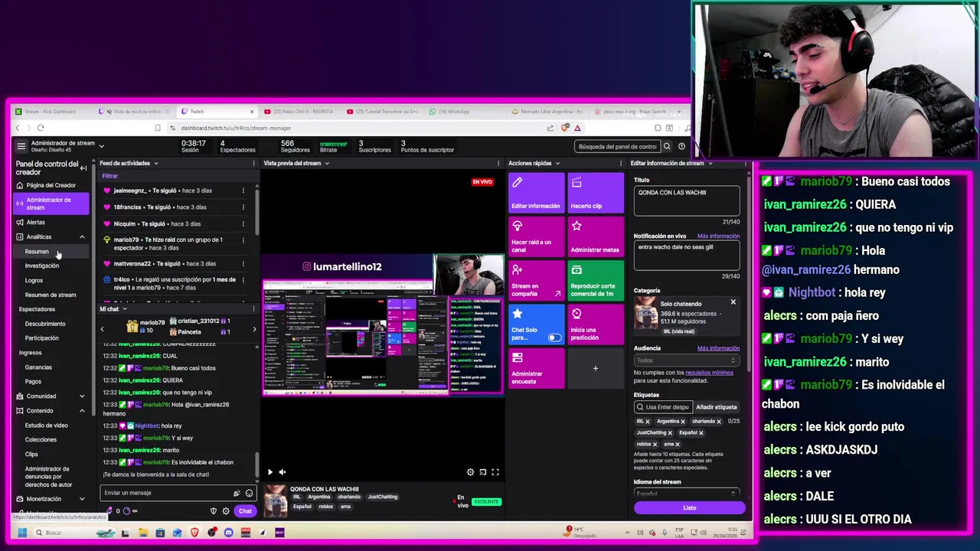
Task: Open Brave browser from the taskbar
Action: [x=194, y=533]
